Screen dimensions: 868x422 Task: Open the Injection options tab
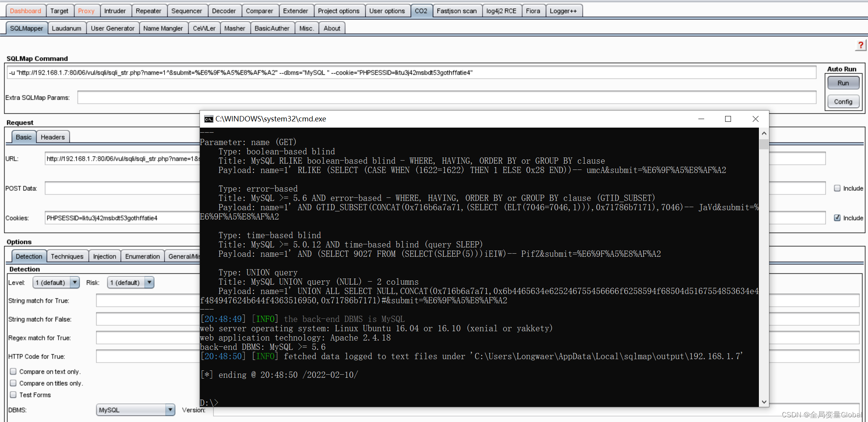[104, 256]
